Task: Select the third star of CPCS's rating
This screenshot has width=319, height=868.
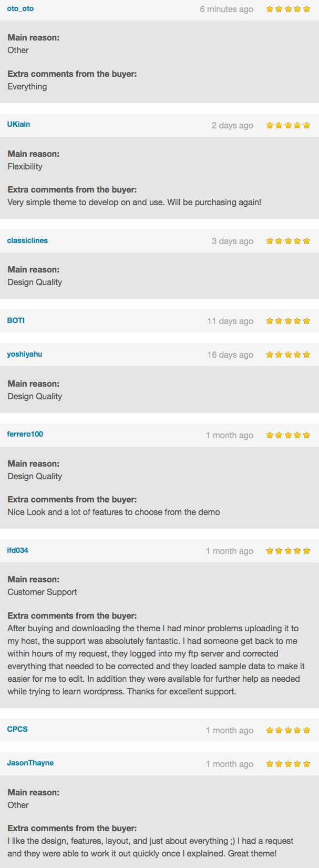Action: click(288, 730)
